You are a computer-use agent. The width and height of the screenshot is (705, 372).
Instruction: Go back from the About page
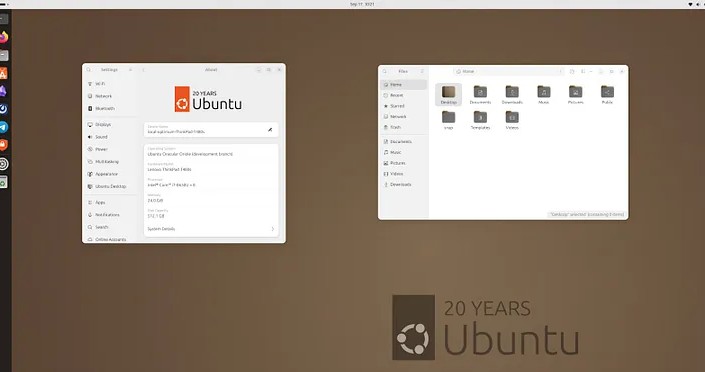(x=143, y=70)
